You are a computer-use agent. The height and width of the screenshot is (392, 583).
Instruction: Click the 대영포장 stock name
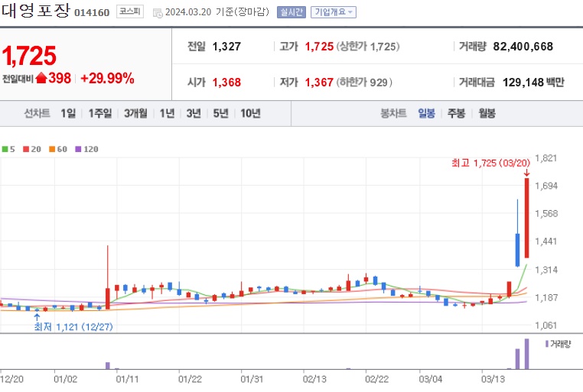pyautogui.click(x=36, y=10)
